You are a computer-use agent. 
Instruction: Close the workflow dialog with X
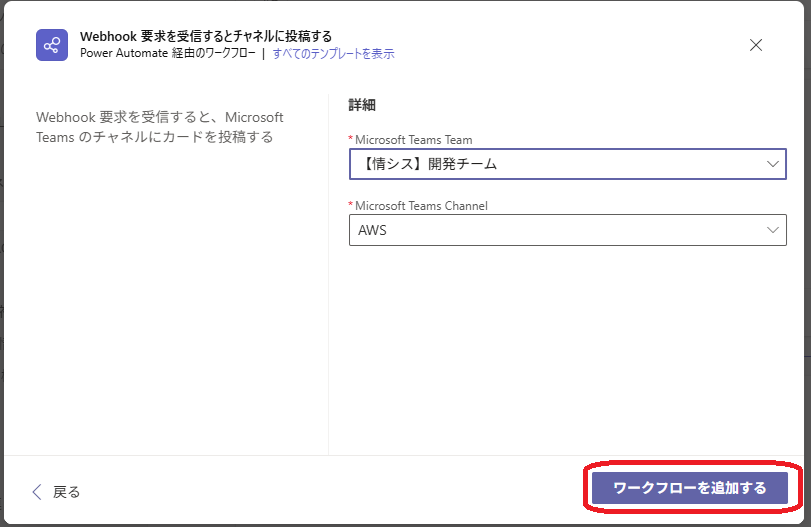(756, 45)
